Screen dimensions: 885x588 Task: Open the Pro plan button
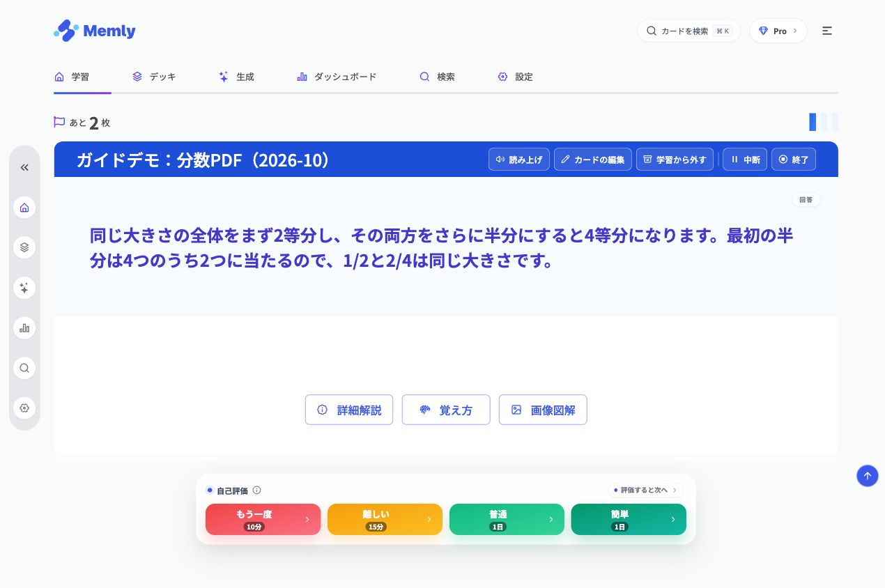pyautogui.click(x=778, y=31)
